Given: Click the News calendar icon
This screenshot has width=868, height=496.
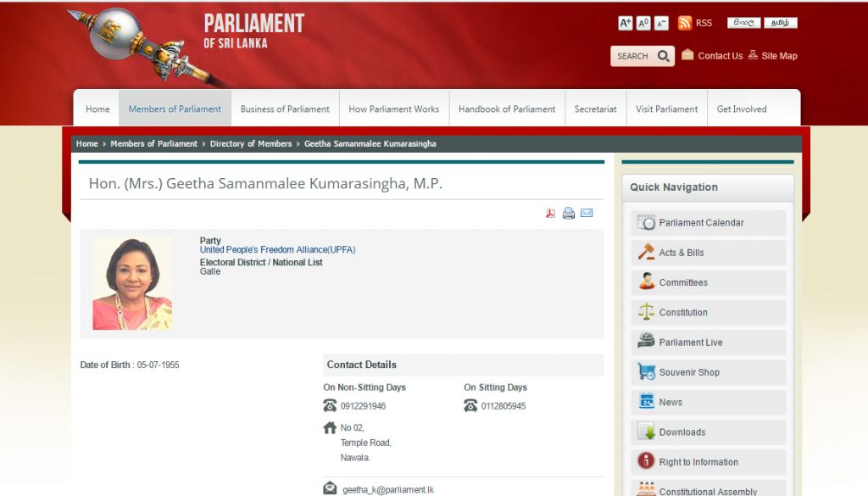Looking at the screenshot, I should pos(646,401).
